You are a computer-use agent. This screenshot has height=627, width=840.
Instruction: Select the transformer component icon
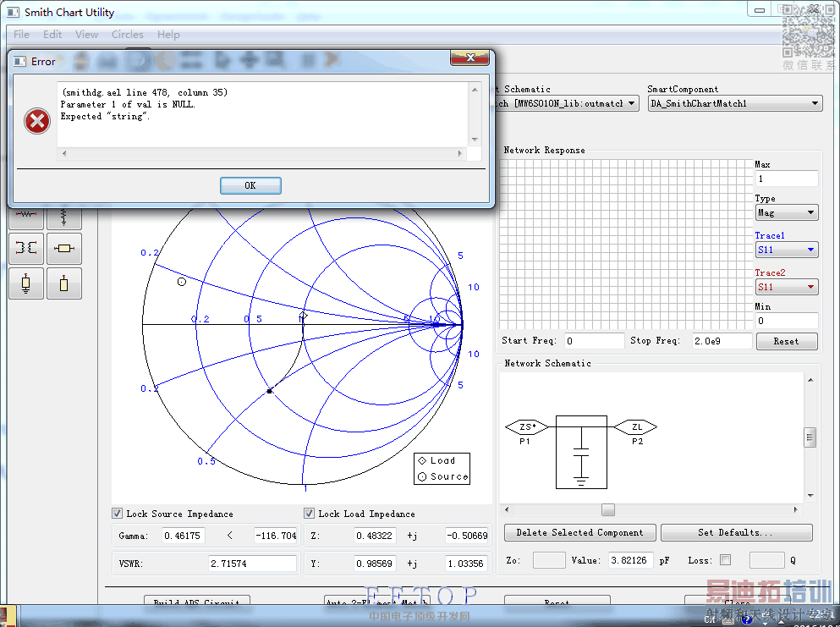(x=27, y=248)
